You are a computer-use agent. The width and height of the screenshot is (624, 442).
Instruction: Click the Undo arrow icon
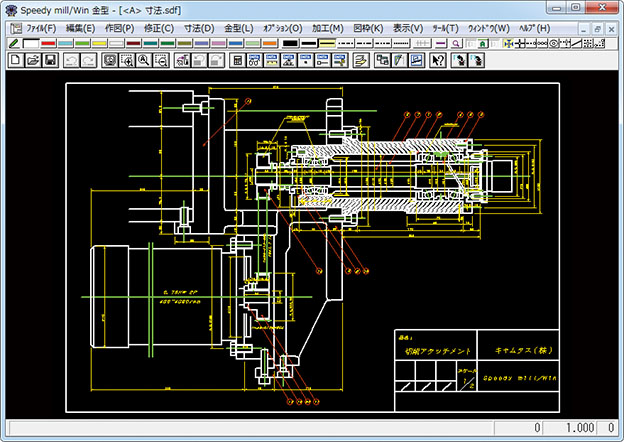click(72, 60)
